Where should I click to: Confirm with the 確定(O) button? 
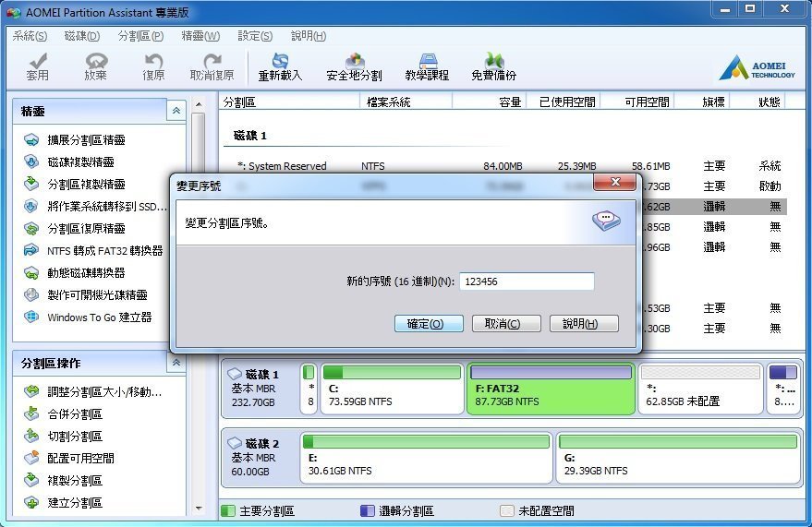(429, 324)
